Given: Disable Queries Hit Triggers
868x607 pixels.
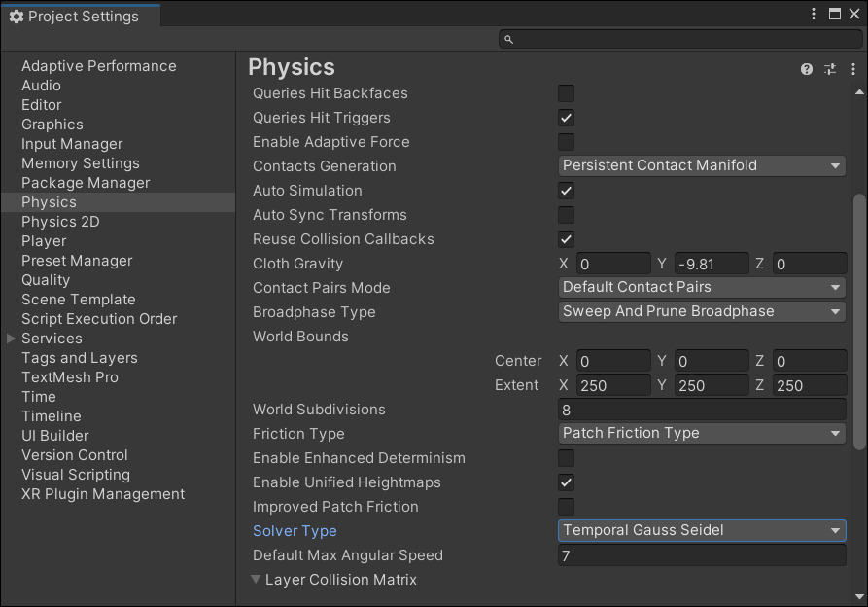Looking at the screenshot, I should pos(567,118).
